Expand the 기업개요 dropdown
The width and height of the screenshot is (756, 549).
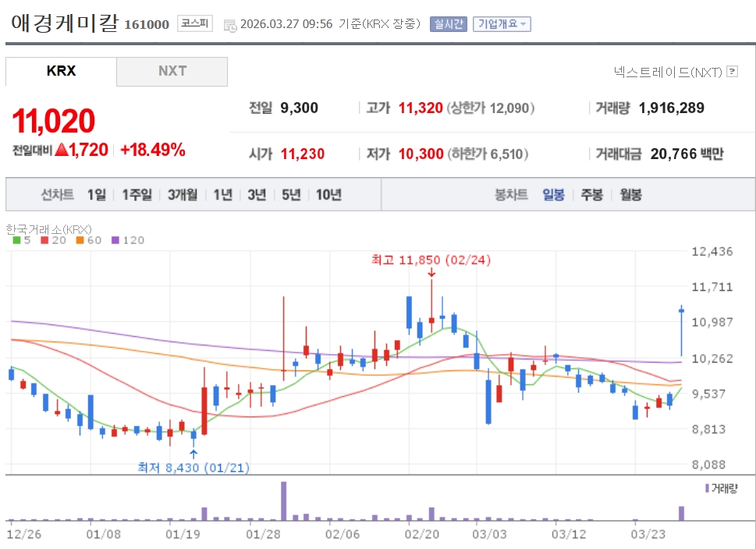coord(502,23)
